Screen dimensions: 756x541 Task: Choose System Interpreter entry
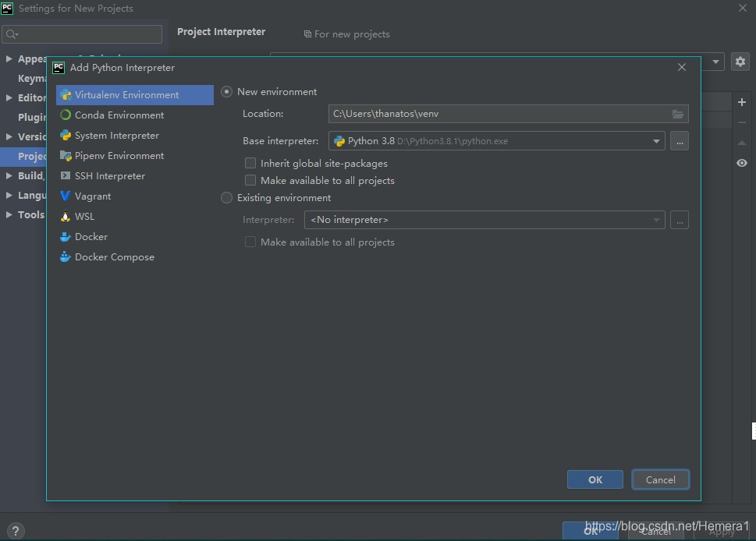[x=134, y=136]
